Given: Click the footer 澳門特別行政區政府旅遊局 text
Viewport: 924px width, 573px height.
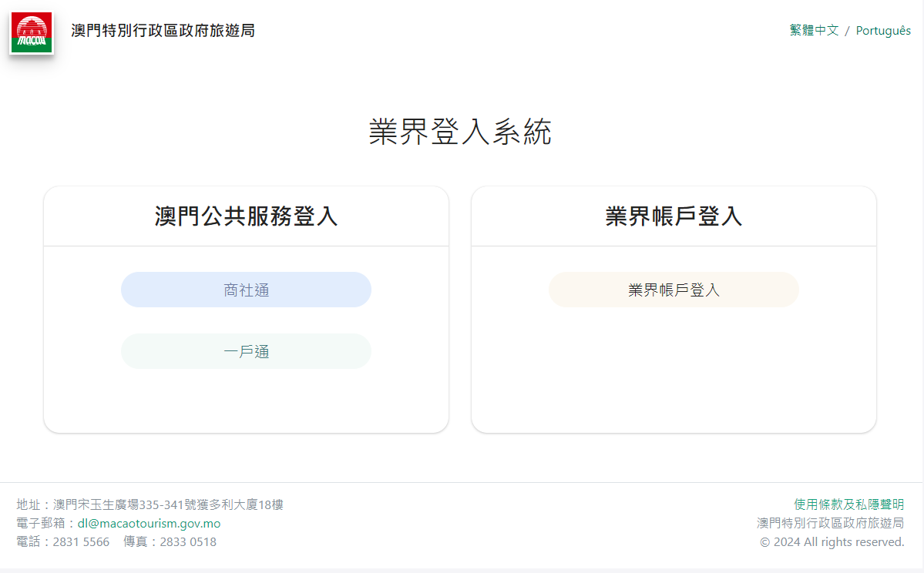Looking at the screenshot, I should click(x=830, y=524).
